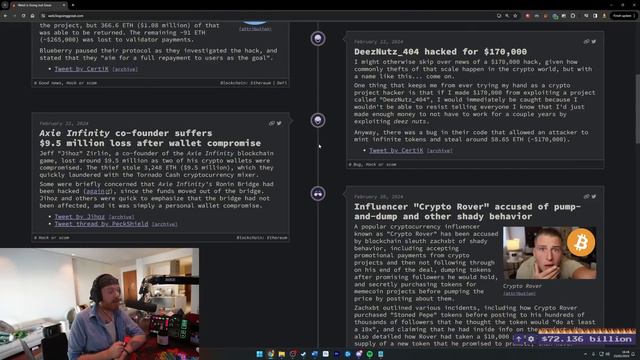Close the current browser tab
The width and height of the screenshot is (640, 360).
[64, 5]
